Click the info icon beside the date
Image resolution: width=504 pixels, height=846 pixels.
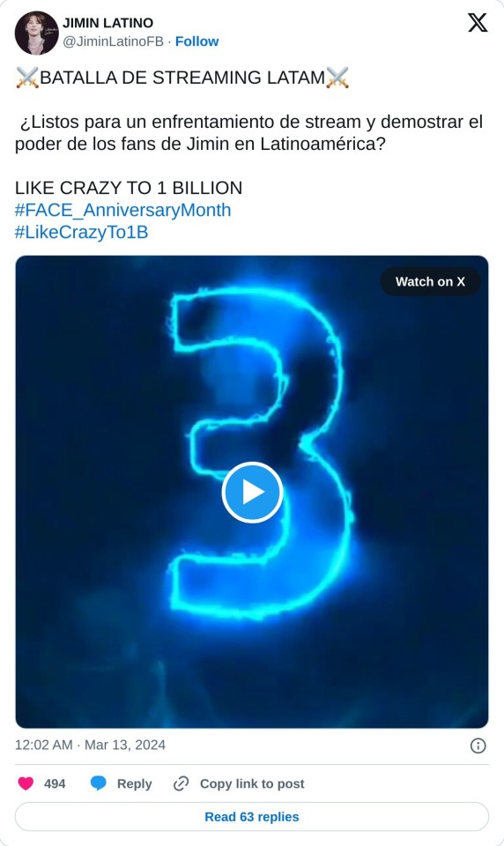[478, 746]
